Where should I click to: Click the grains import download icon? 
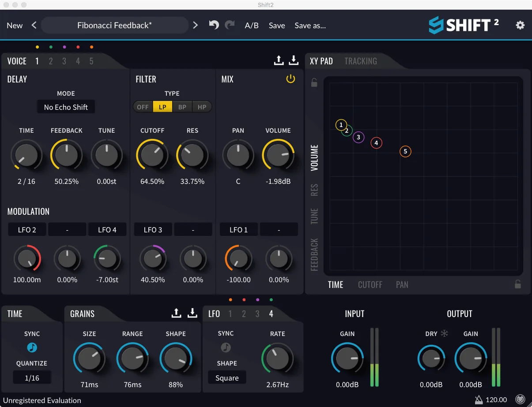pyautogui.click(x=192, y=313)
